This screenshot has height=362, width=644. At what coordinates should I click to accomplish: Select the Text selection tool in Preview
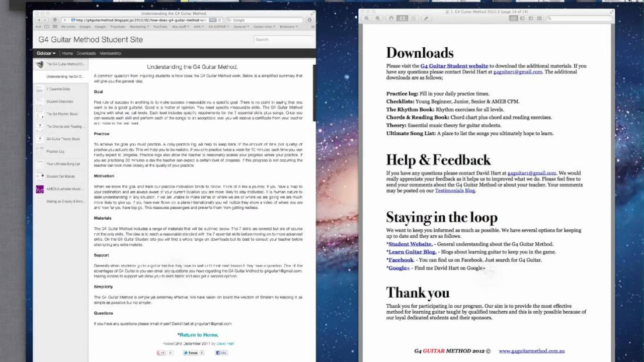[402, 18]
